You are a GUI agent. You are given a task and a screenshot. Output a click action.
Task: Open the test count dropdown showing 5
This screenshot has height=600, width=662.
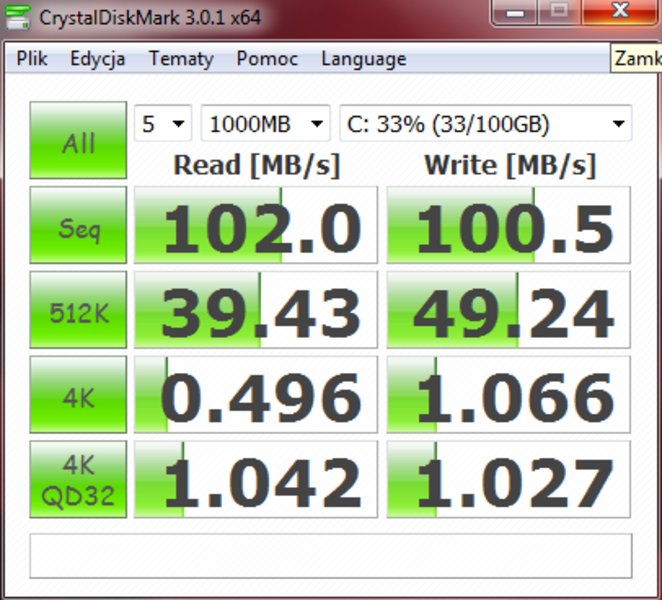(164, 124)
